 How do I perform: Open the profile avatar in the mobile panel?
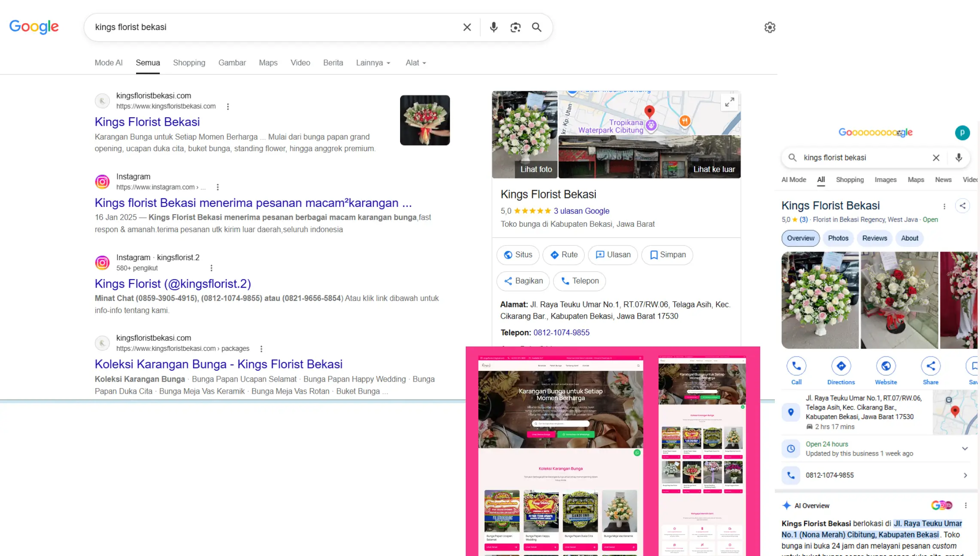962,133
